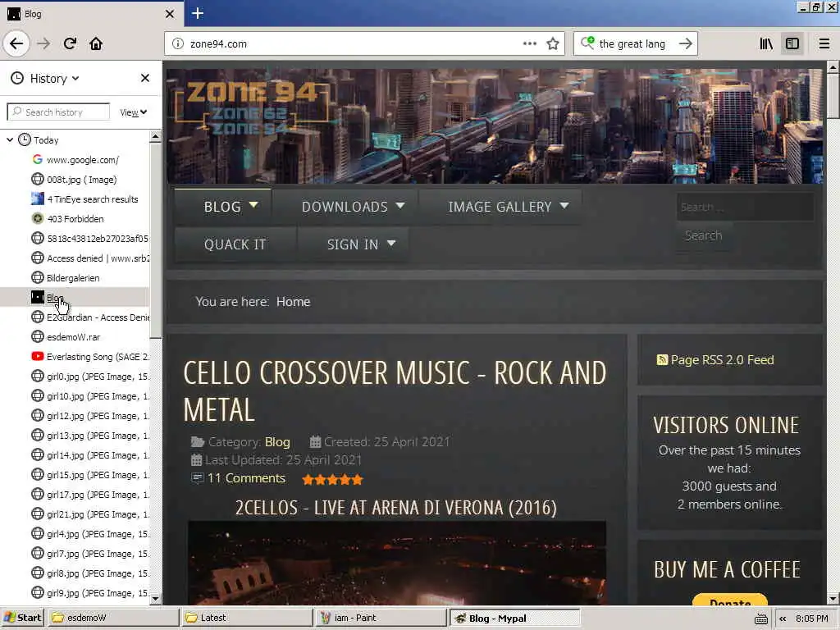Image resolution: width=840 pixels, height=630 pixels.
Task: Open the Windows Start menu
Action: pyautogui.click(x=22, y=618)
